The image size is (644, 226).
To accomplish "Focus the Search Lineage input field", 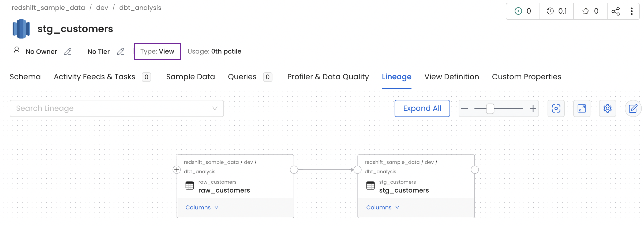I will tap(117, 108).
